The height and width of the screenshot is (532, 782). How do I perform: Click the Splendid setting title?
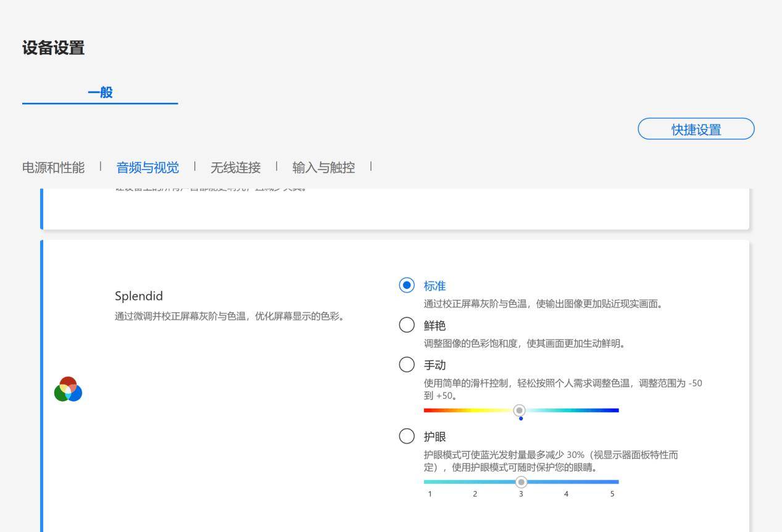[138, 296]
